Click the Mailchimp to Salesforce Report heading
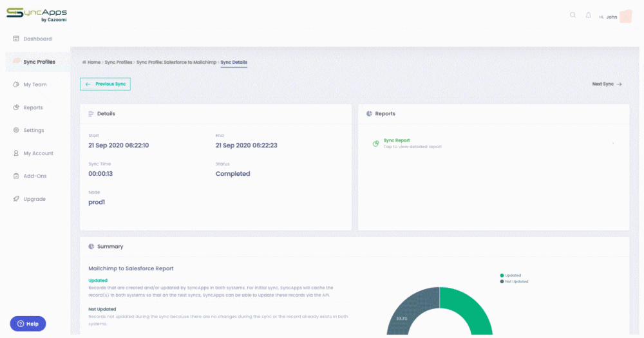Image resolution: width=644 pixels, height=338 pixels. [131, 268]
